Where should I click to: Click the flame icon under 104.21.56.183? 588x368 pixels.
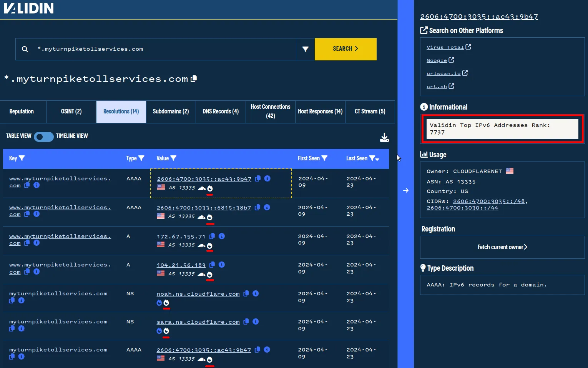pyautogui.click(x=209, y=275)
